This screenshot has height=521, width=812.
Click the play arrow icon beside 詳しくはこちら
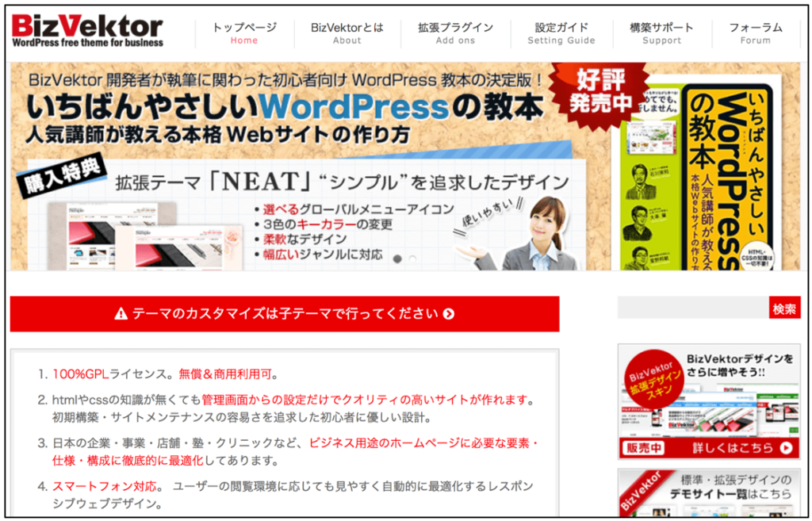[x=786, y=448]
